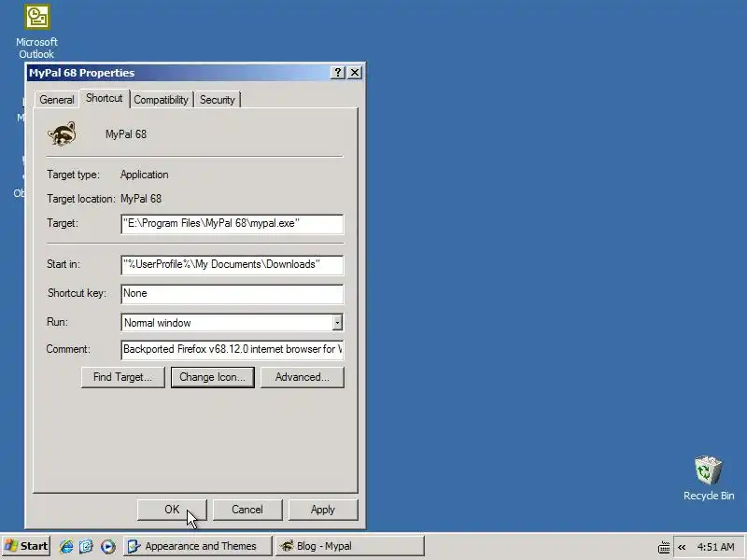Click the Application target type text
Viewport: 747px width, 560px height.
click(145, 175)
